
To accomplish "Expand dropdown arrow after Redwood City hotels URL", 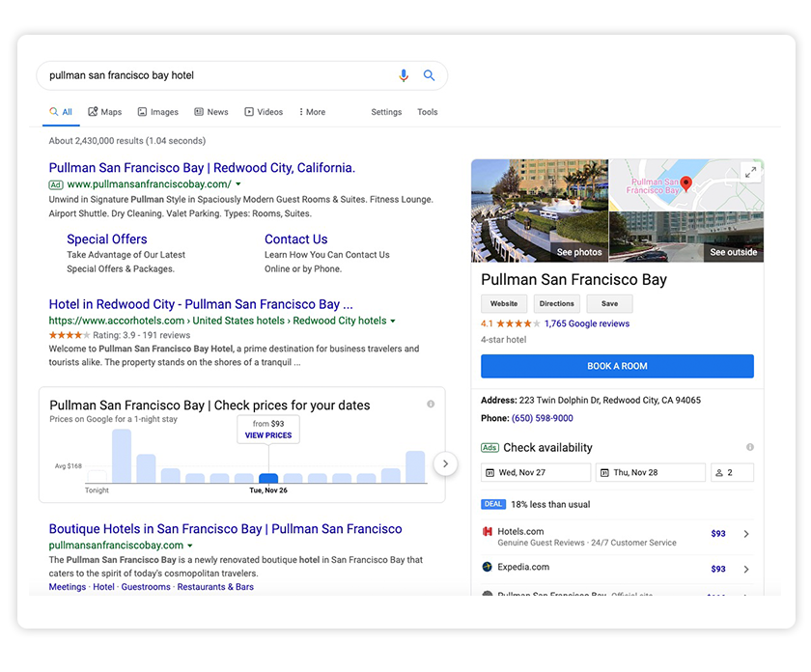I will [x=393, y=321].
